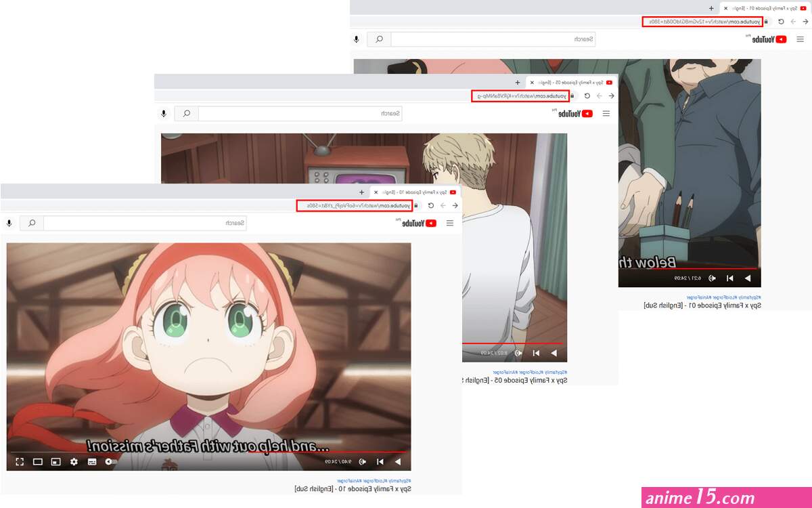Click the YouTube logo in Episode 01 window
Viewport: 812px width, 508px height.
coord(771,39)
